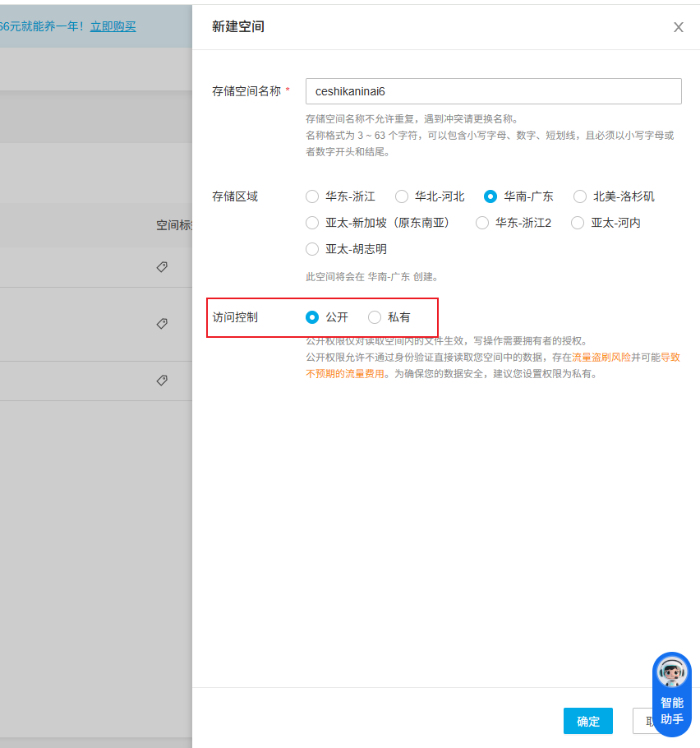
Task: Click inside the storage space name input field
Action: click(493, 90)
